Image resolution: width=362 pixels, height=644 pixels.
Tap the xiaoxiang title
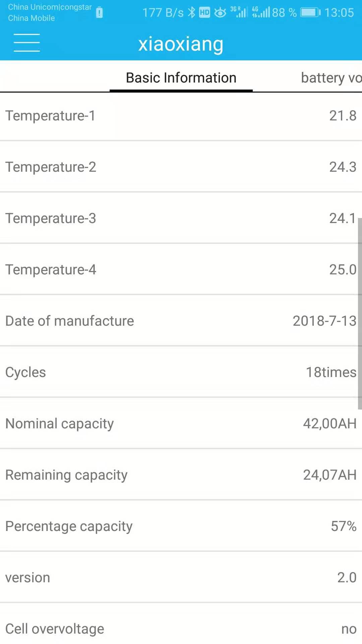click(x=181, y=44)
